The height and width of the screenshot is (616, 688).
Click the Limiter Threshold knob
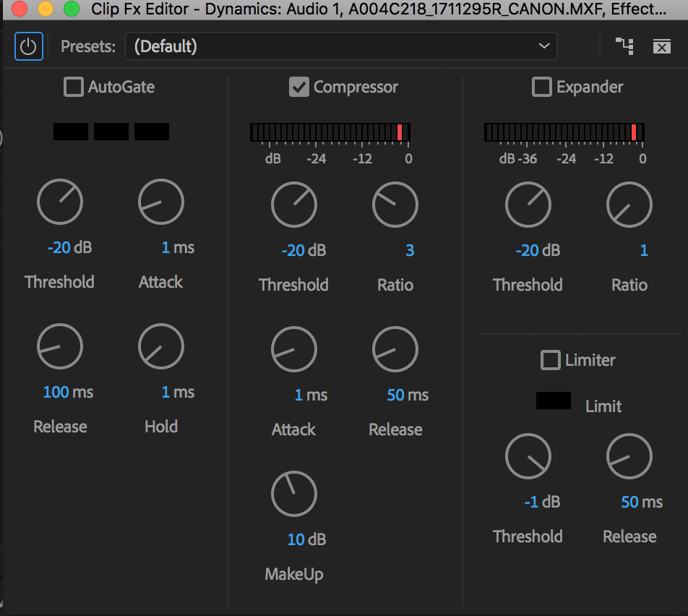click(528, 456)
